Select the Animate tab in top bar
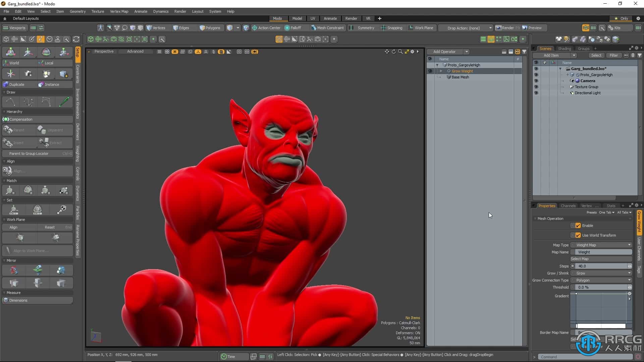The width and height of the screenshot is (644, 362). click(330, 18)
